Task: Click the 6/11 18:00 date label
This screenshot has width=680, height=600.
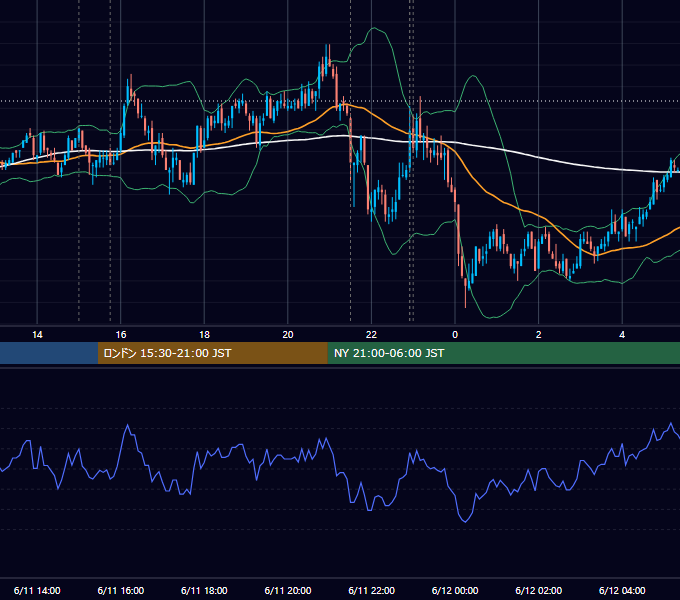Action: (x=204, y=590)
